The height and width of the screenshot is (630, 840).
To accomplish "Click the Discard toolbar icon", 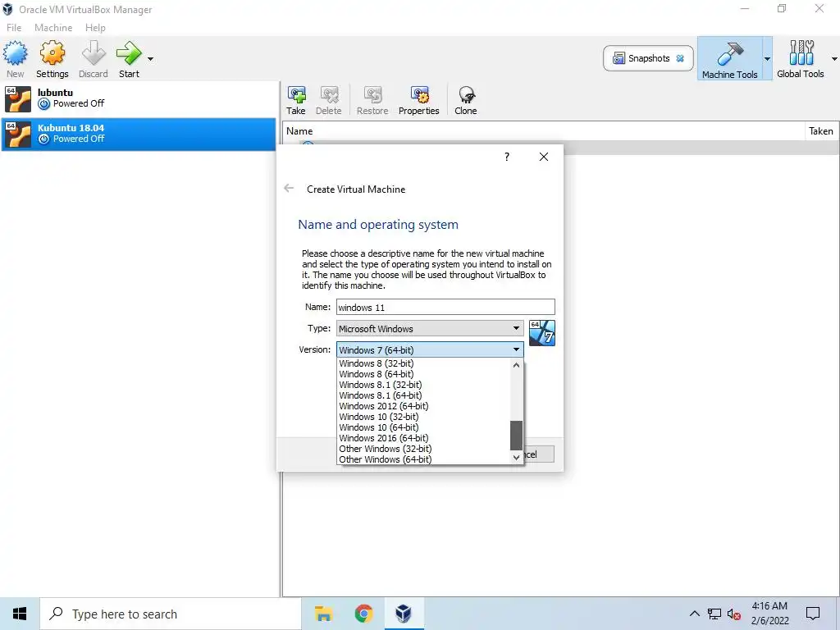I will pos(94,53).
